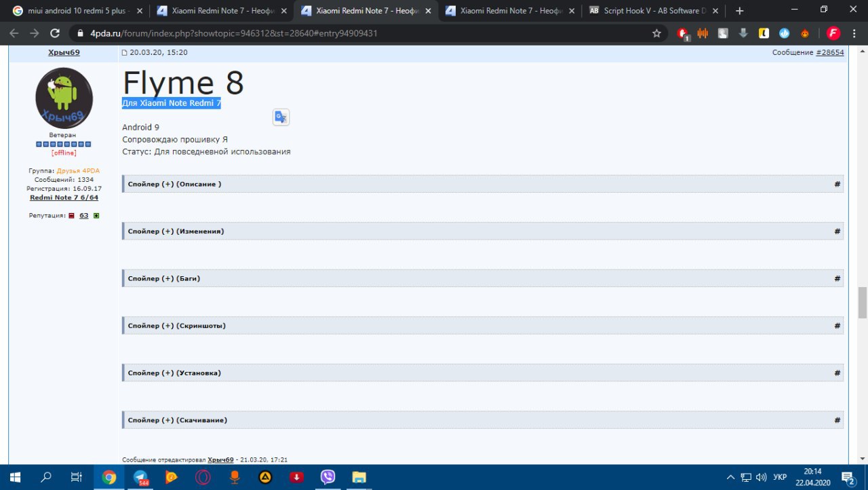868x490 pixels.
Task: Close the active Xiaomi Redmi Note 7 tab
Action: pyautogui.click(x=428, y=11)
